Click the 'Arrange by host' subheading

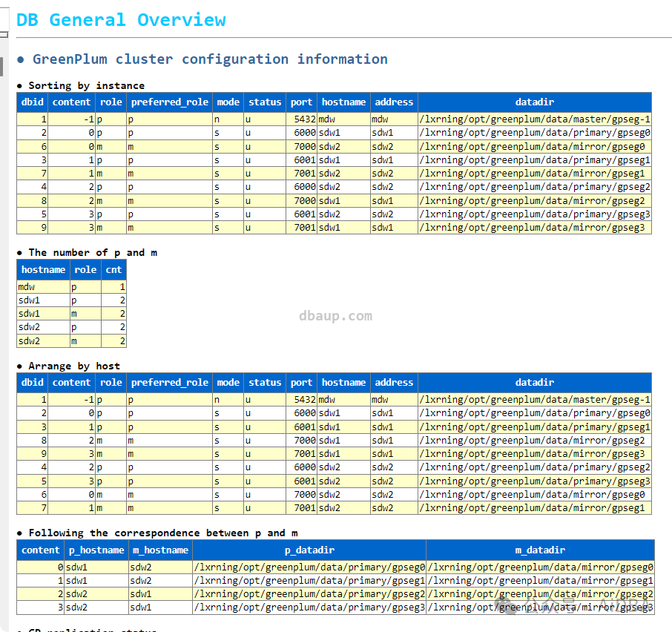(74, 366)
